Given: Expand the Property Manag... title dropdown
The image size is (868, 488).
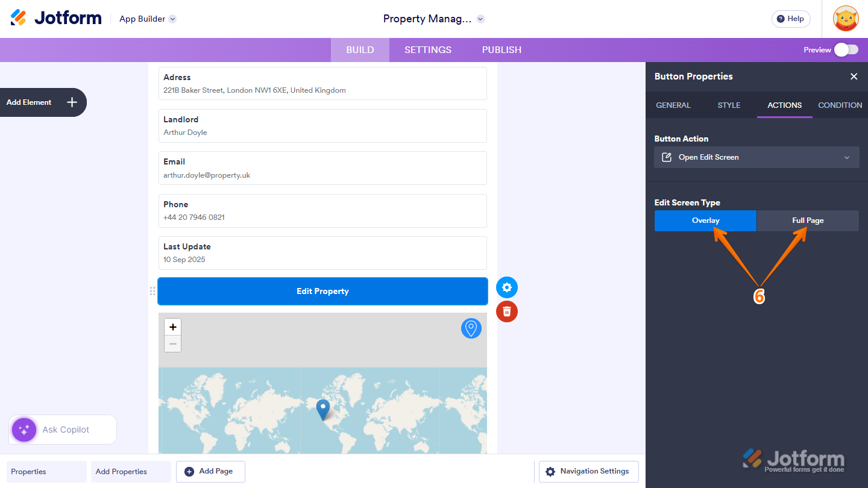Looking at the screenshot, I should 480,19.
